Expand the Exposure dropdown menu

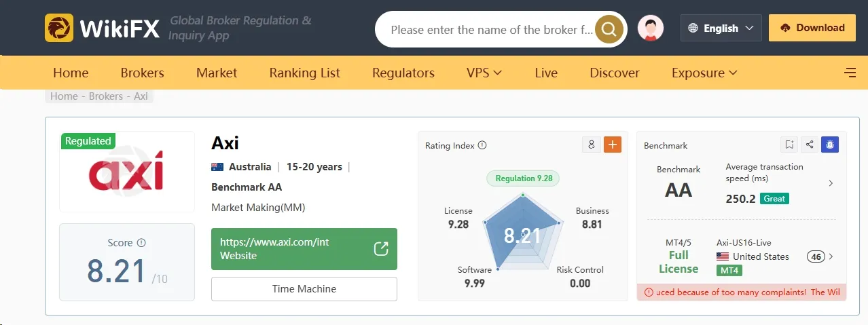(704, 73)
